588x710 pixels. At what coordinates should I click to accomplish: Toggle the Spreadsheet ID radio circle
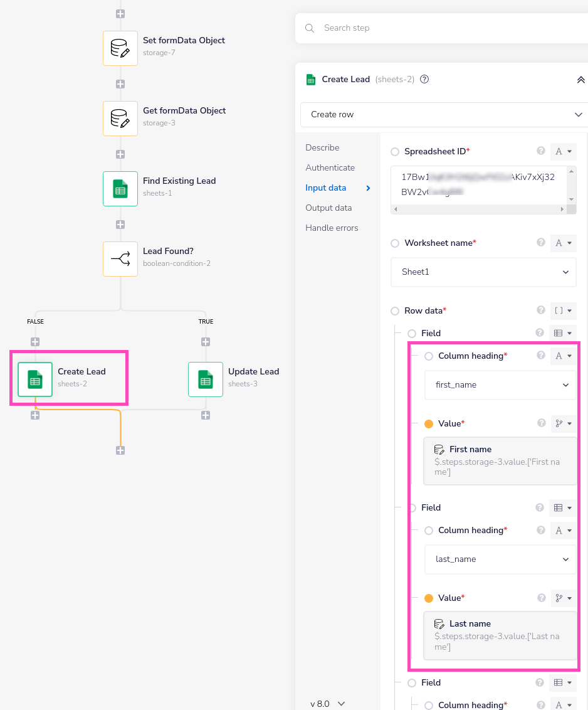[395, 152]
